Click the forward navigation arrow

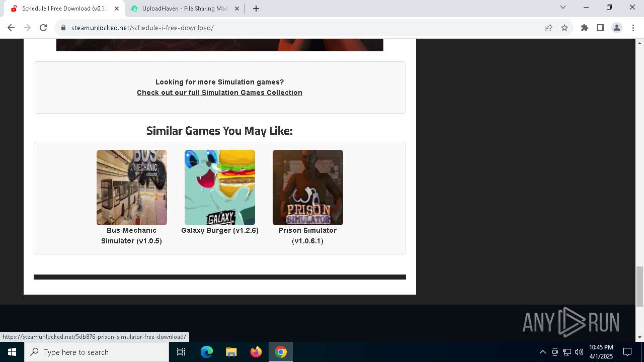tap(27, 28)
